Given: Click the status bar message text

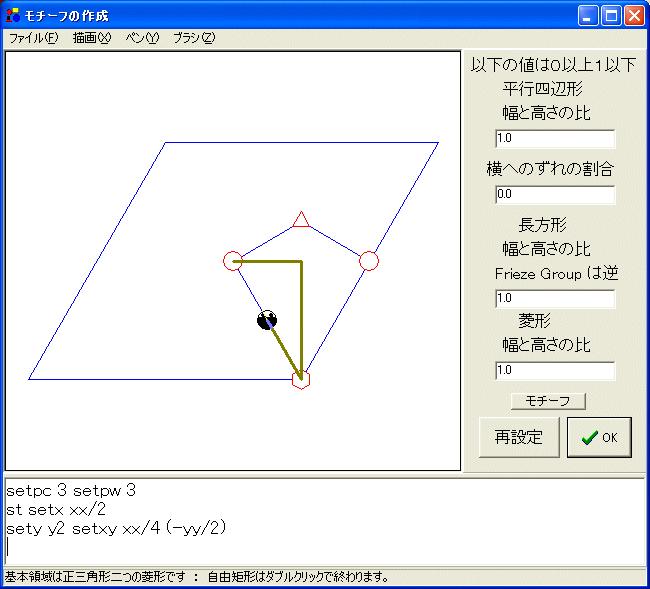Looking at the screenshot, I should coord(197,577).
